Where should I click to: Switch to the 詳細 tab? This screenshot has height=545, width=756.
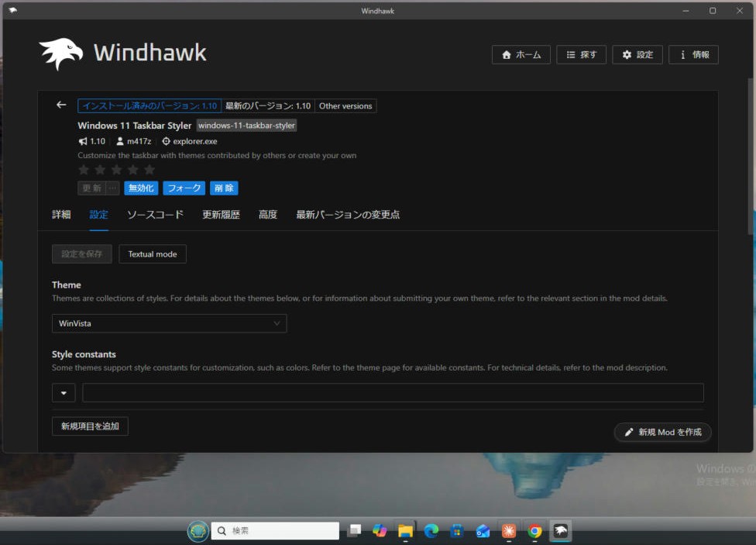[x=61, y=215]
